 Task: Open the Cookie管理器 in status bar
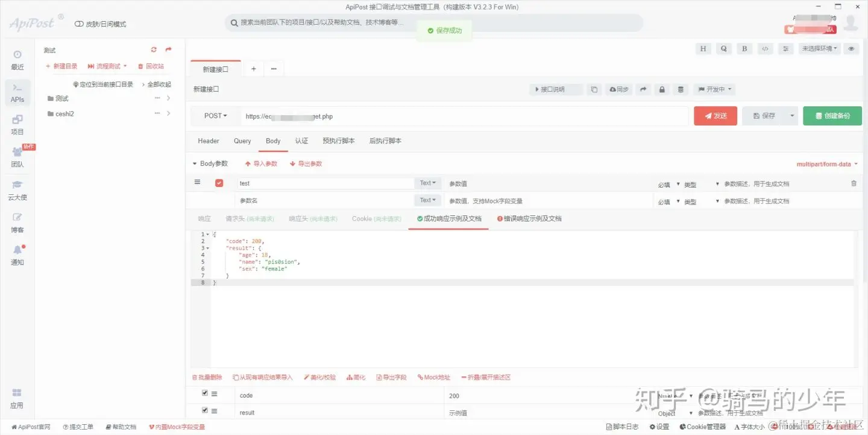(x=702, y=427)
